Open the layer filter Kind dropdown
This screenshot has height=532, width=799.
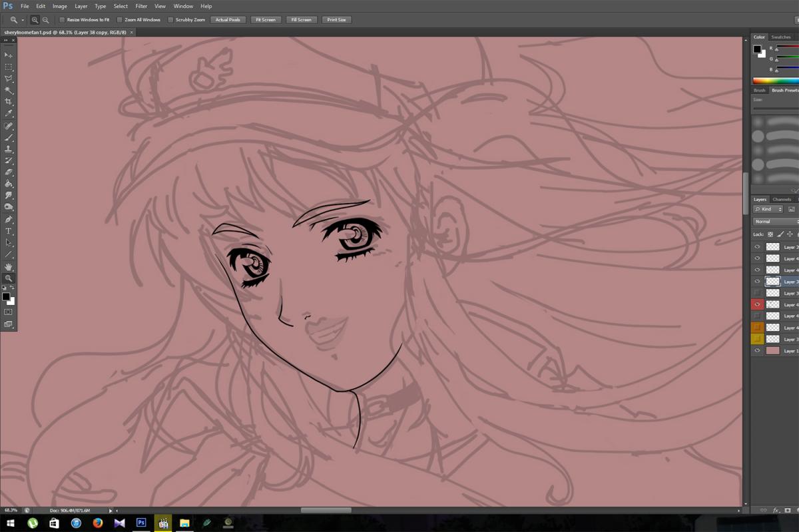pos(769,209)
